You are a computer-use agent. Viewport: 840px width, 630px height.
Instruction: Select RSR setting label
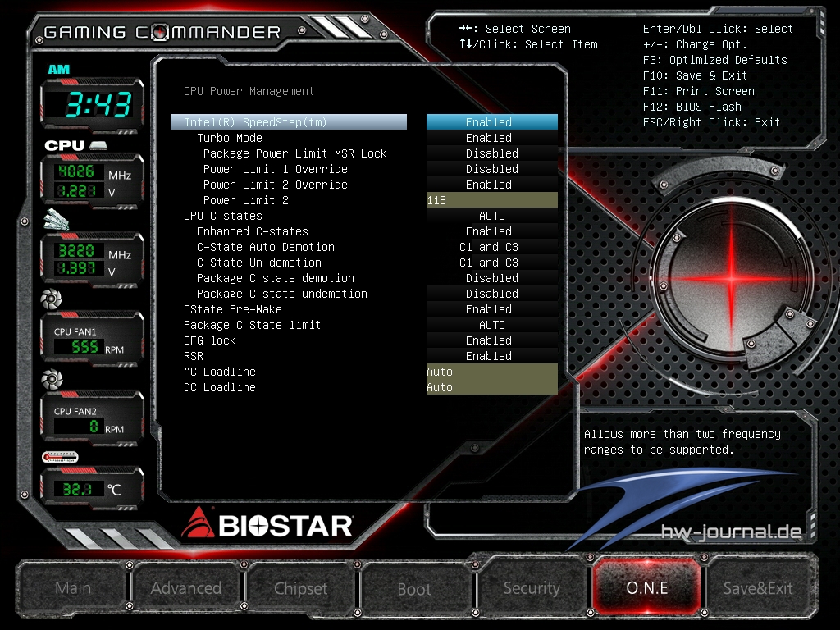tap(194, 356)
